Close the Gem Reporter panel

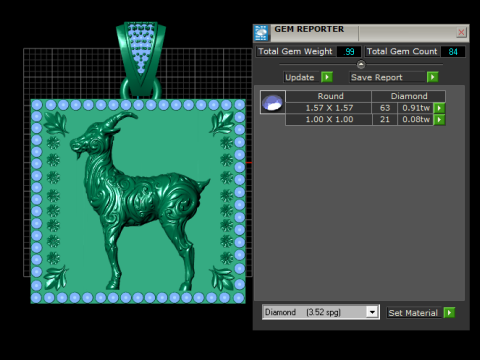[x=461, y=32]
